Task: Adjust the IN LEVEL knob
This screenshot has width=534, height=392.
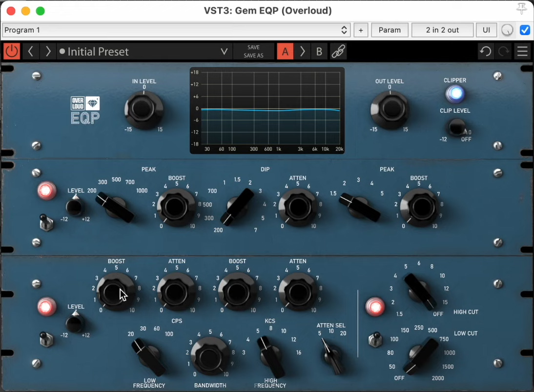Action: pyautogui.click(x=144, y=108)
